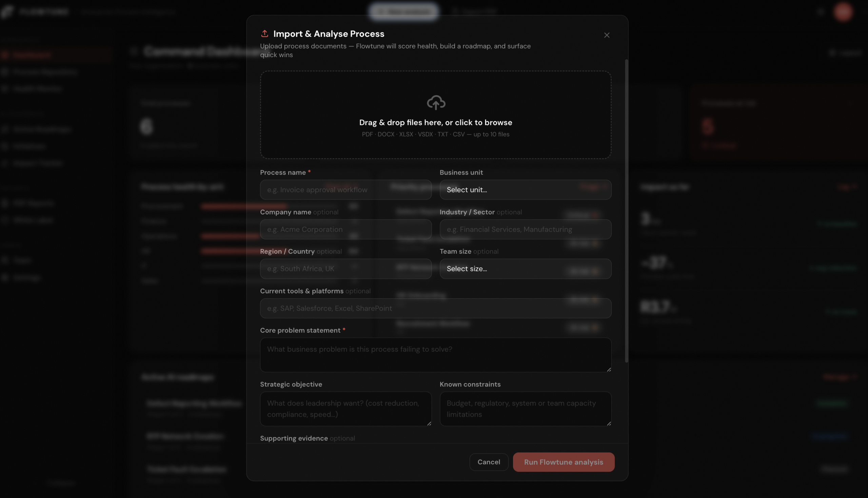
Task: Focus the Strategic objective textarea
Action: click(x=346, y=409)
